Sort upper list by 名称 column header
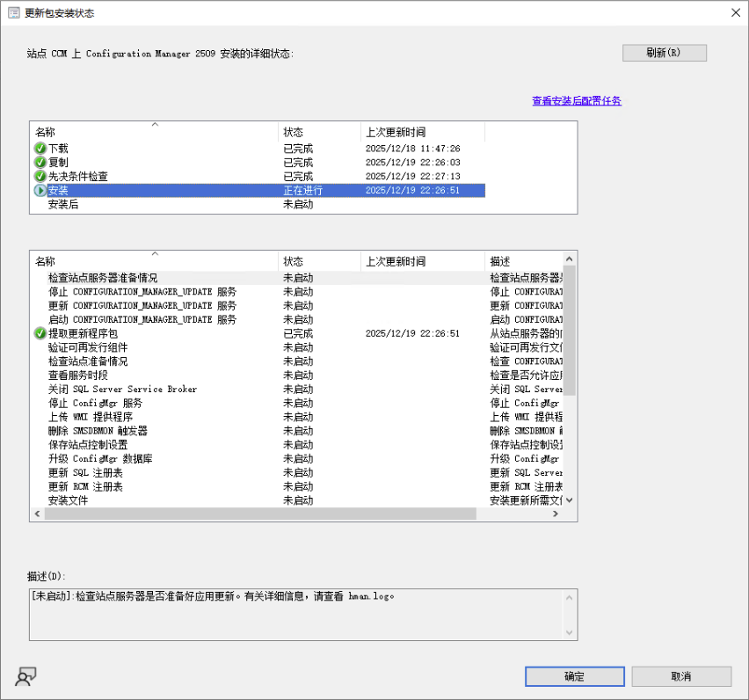Viewport: 749px width, 700px height. point(155,132)
